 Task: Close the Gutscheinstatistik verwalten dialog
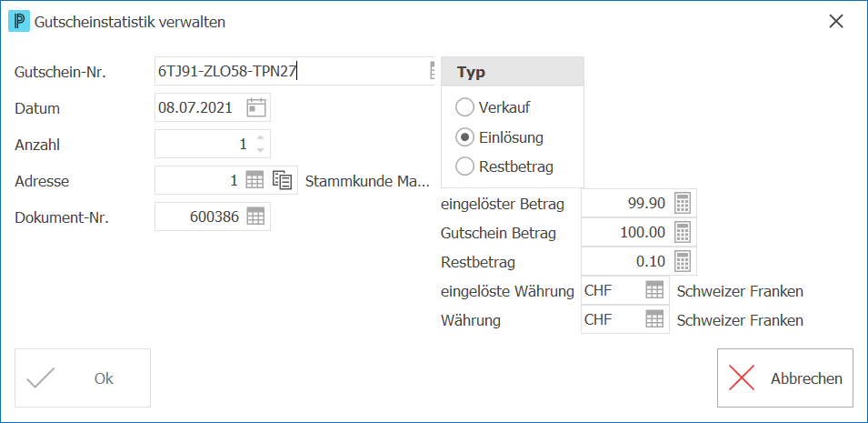pyautogui.click(x=836, y=22)
